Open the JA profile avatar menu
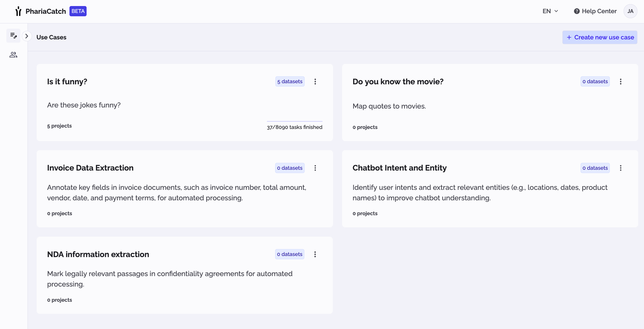Viewport: 644px width, 329px height. [630, 11]
